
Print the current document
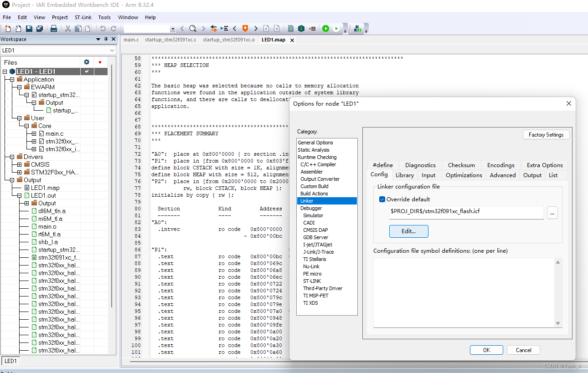[x=53, y=29]
